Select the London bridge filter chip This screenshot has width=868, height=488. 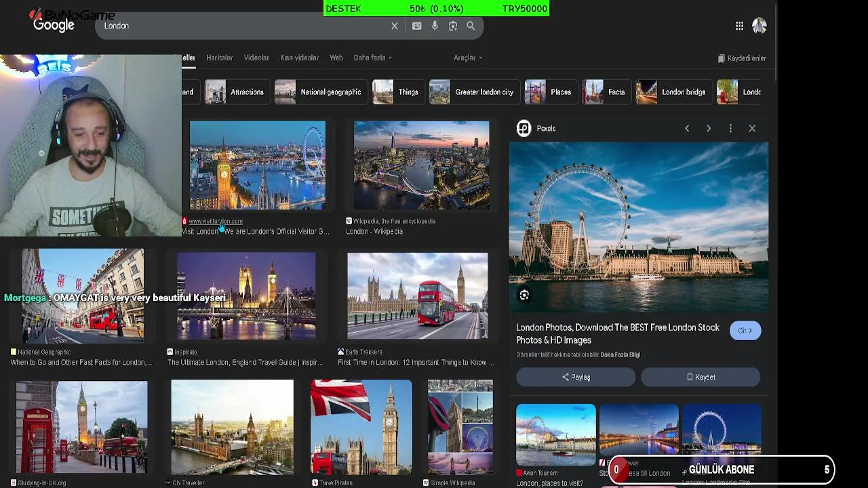pyautogui.click(x=673, y=92)
